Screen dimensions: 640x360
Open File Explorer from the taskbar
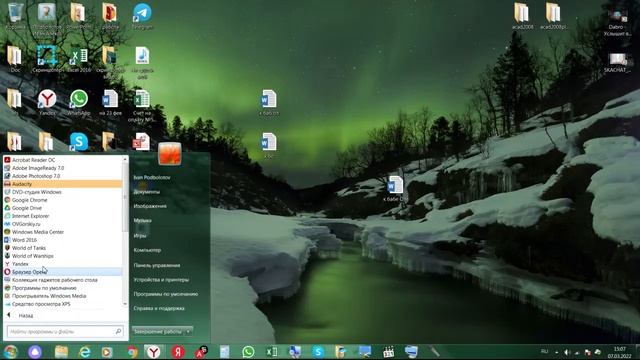pos(61,352)
